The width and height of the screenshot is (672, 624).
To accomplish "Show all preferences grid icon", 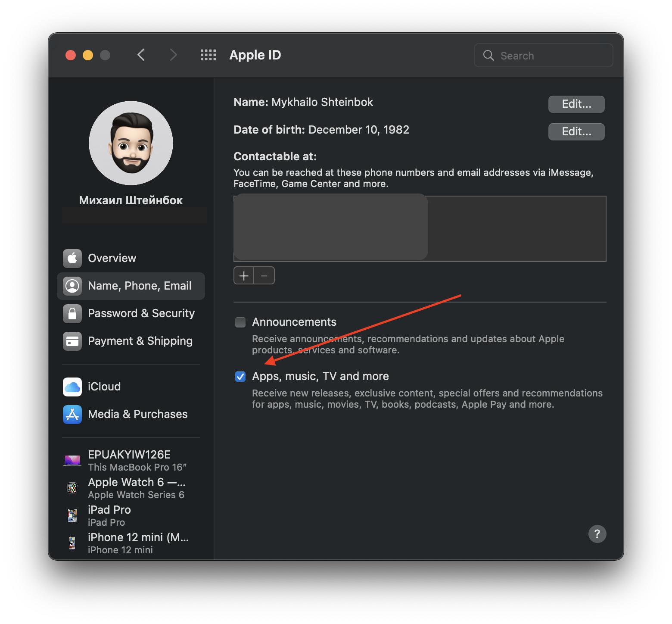I will click(x=208, y=55).
